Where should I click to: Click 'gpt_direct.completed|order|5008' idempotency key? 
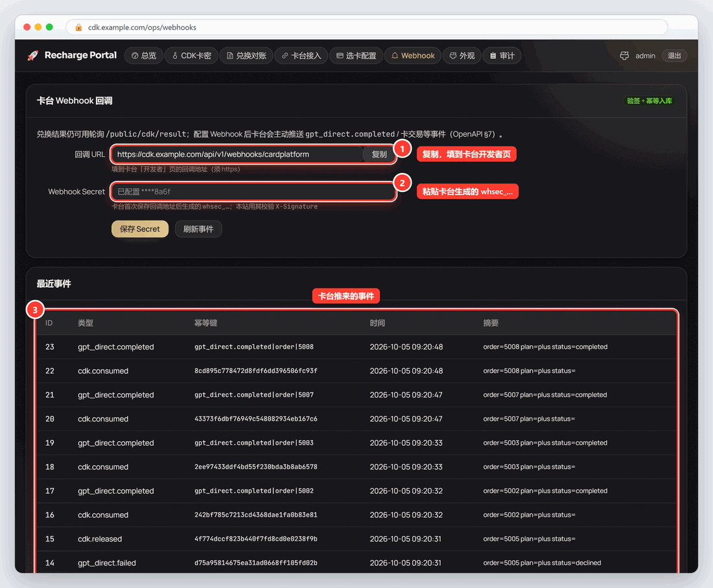[x=253, y=347]
